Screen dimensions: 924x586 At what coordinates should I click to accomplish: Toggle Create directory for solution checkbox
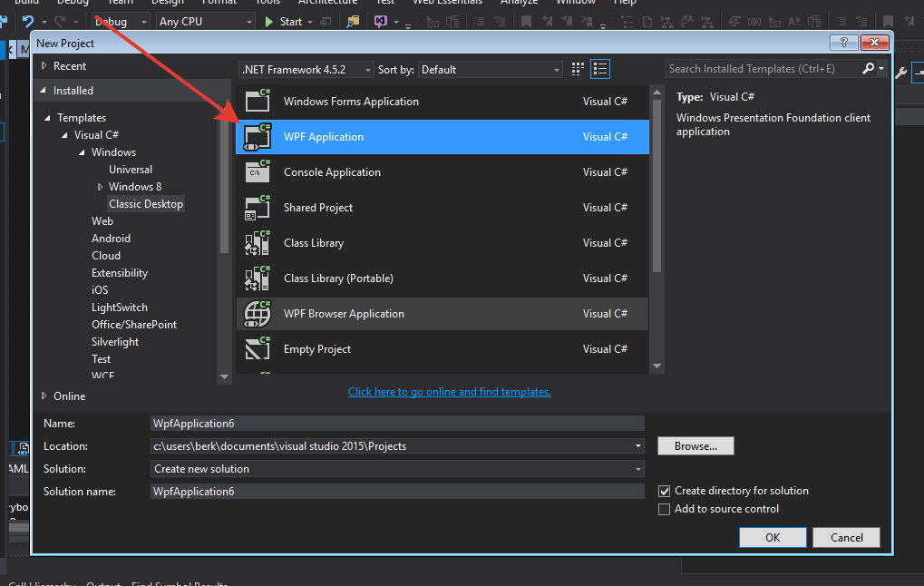pyautogui.click(x=664, y=491)
